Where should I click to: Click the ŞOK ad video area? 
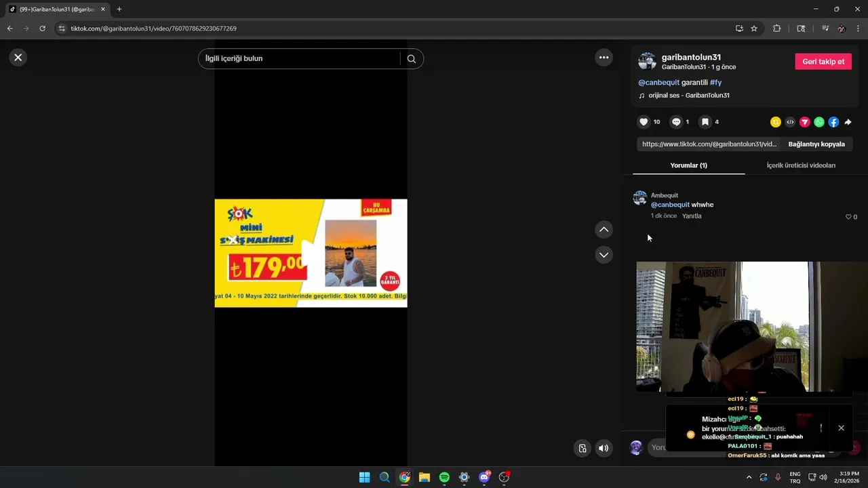(x=311, y=253)
